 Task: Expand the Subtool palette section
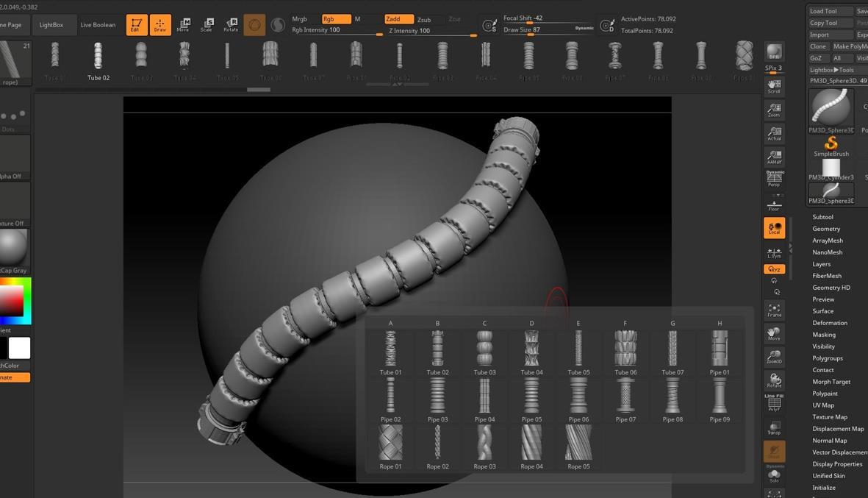pos(822,217)
